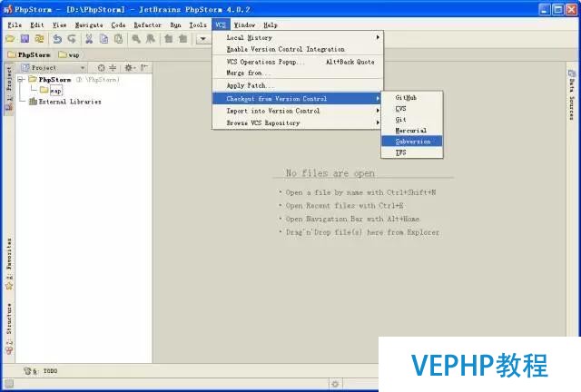The image size is (581, 392).
Task: Open the Project view type dropdown
Action: (54, 68)
